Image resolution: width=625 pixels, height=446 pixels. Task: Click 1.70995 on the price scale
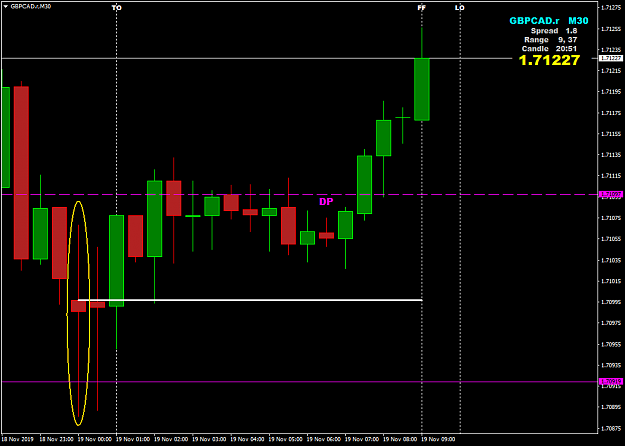coord(611,302)
